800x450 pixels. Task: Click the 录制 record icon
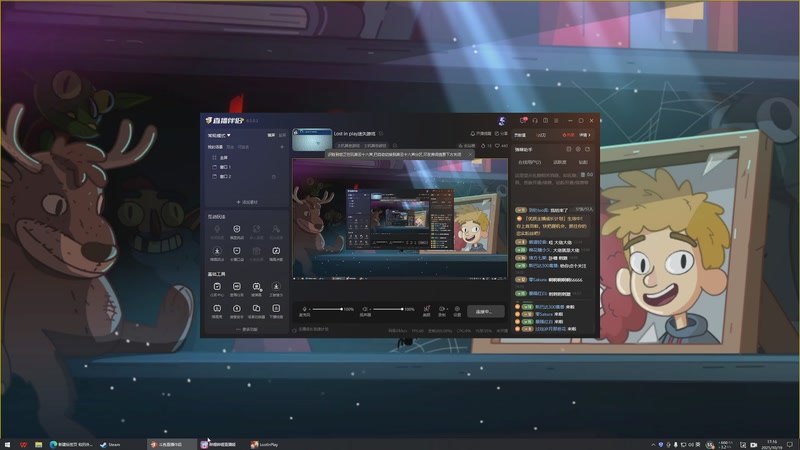coord(441,311)
